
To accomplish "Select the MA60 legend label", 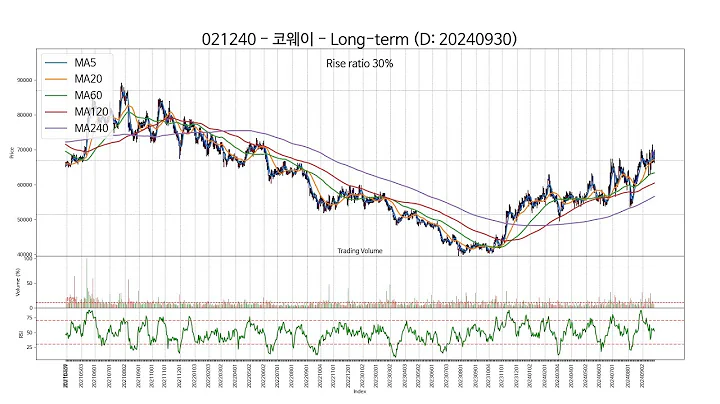I will (88, 95).
